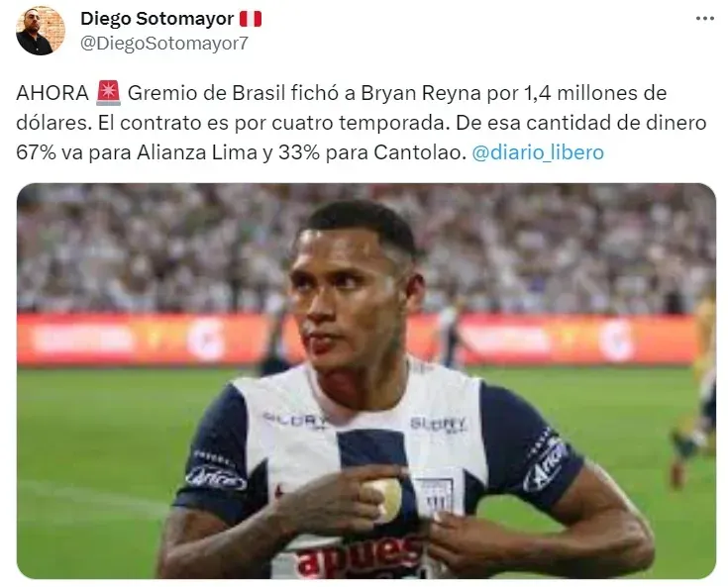Click the Peru flag emoji beside the name
This screenshot has height=587, width=728.
(251, 19)
